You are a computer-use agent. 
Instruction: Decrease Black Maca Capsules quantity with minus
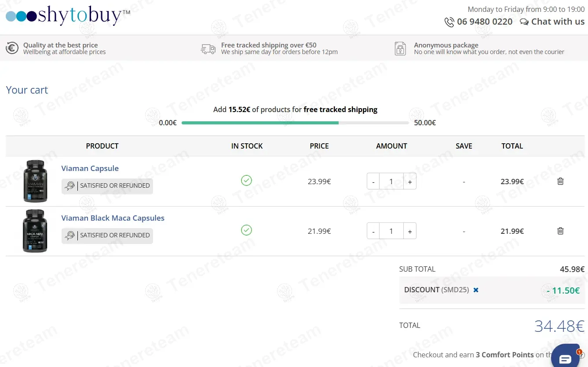coord(373,231)
